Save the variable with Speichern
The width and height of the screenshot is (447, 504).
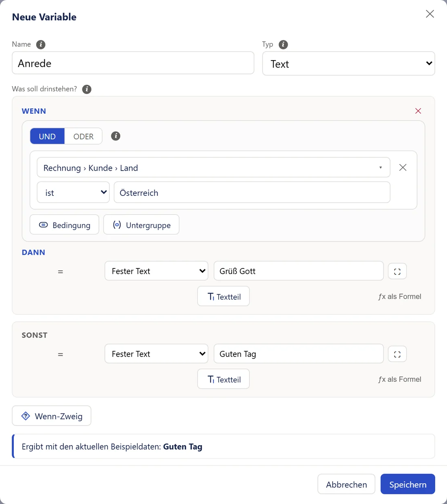(408, 484)
